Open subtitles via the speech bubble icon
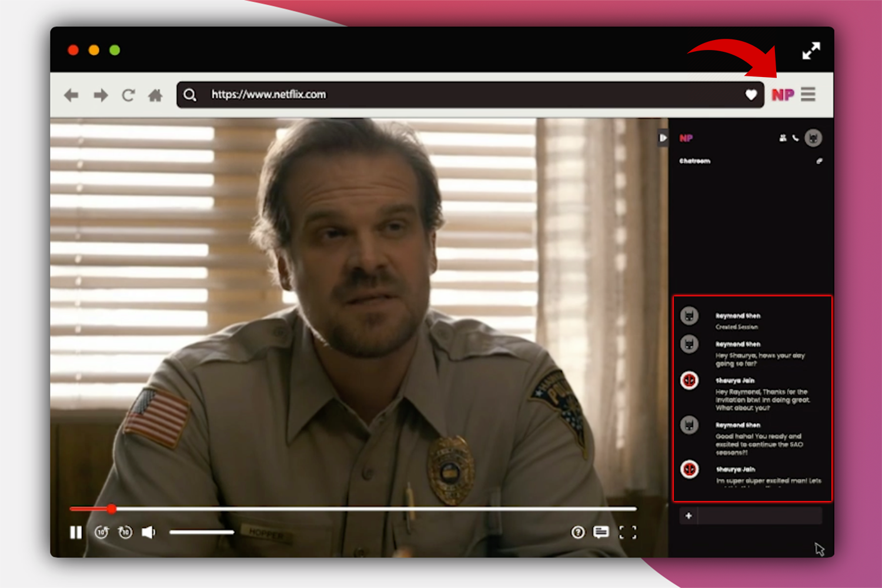The width and height of the screenshot is (882, 588). click(x=600, y=533)
